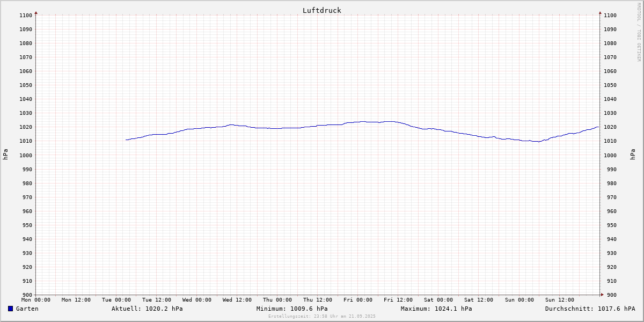
Task: Click the hPa unit label on left side
Action: click(x=5, y=155)
